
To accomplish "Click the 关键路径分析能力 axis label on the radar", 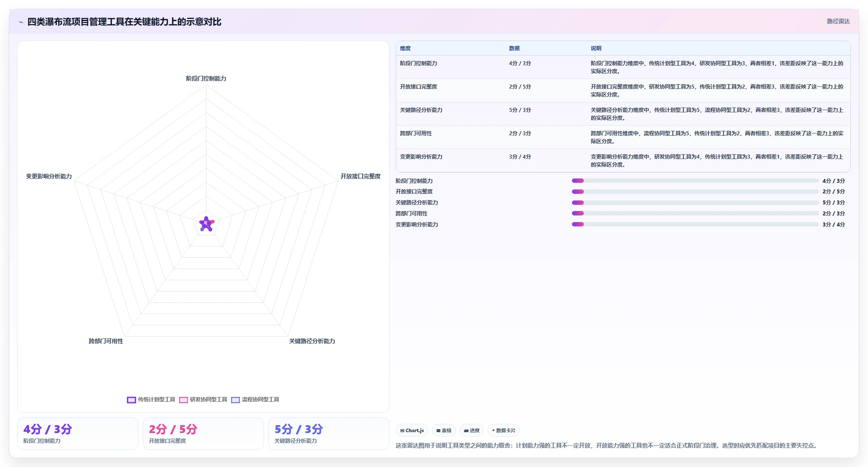I will pos(312,341).
